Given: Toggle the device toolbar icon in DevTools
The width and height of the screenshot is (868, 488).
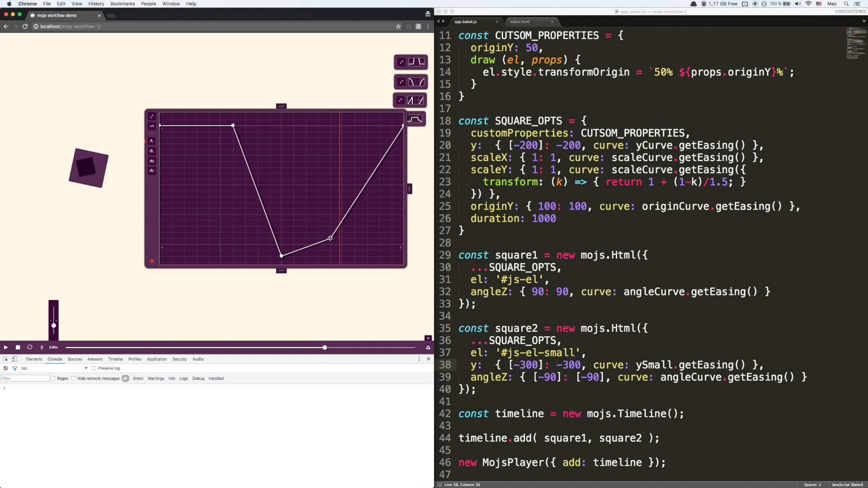Looking at the screenshot, I should (14, 359).
